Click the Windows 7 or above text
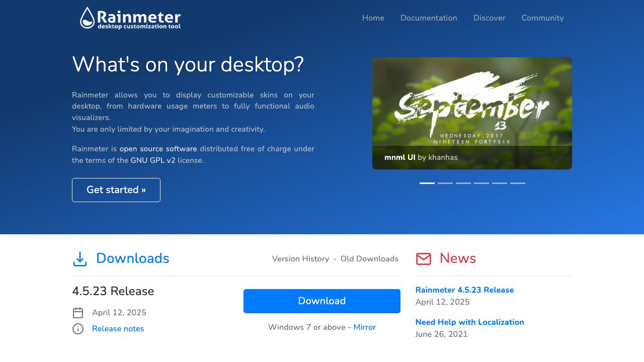 click(x=306, y=327)
